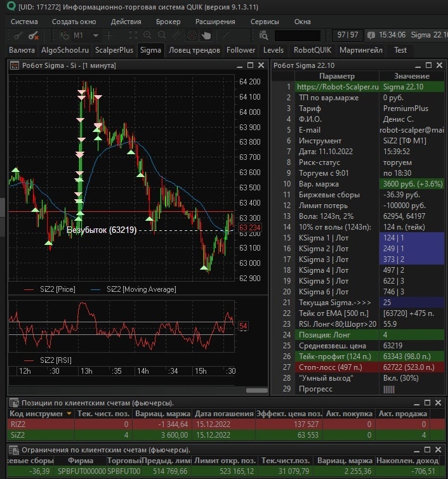Click the Безубыток (63219) label on chart

pyautogui.click(x=102, y=230)
